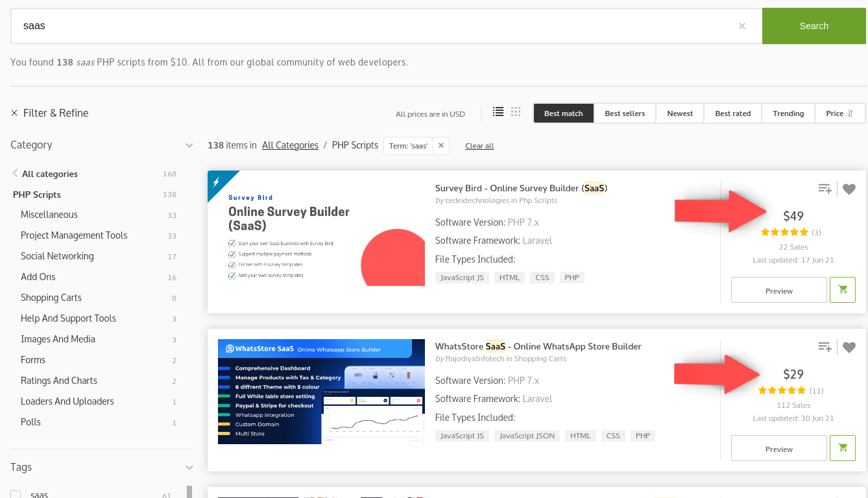Sort results by Best rated
The image size is (868, 498).
pyautogui.click(x=733, y=113)
